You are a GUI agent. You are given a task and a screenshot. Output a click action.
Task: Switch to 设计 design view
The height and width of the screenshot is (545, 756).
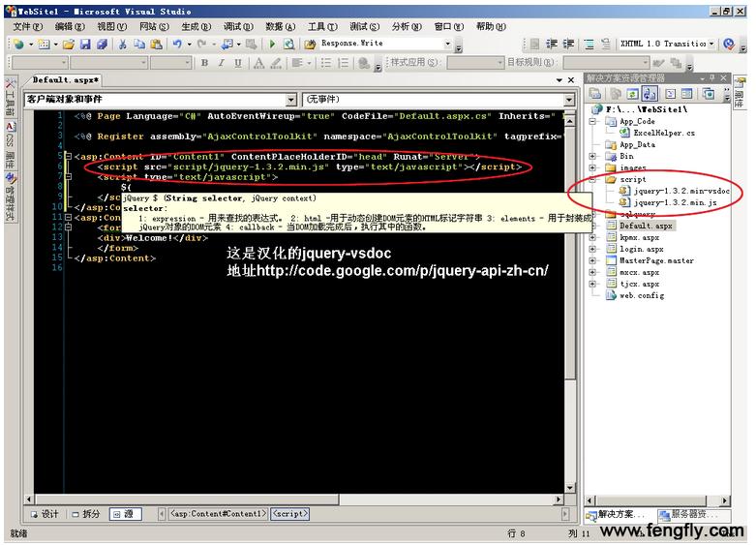45,514
